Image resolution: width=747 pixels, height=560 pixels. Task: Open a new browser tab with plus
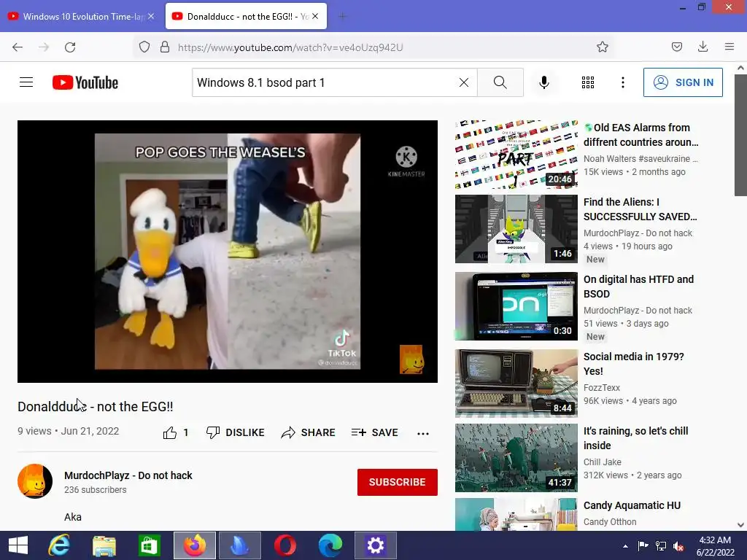pos(342,16)
